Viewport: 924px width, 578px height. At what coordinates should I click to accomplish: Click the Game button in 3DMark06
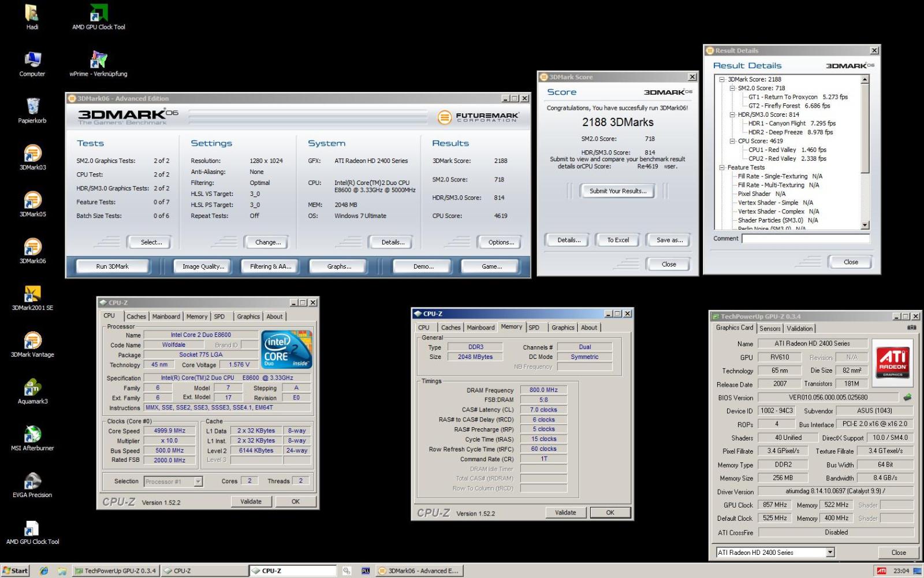(x=491, y=266)
